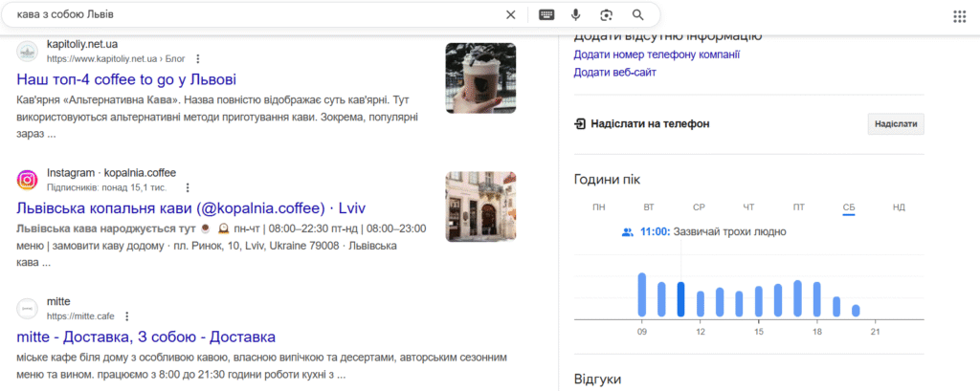980x391 pixels.
Task: Click the kapitoliy.net.ua site favicon
Action: 27,52
